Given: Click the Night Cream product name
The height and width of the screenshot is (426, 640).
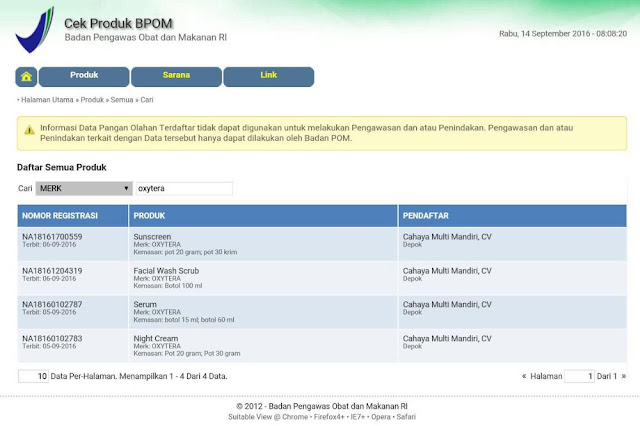Looking at the screenshot, I should 156,338.
